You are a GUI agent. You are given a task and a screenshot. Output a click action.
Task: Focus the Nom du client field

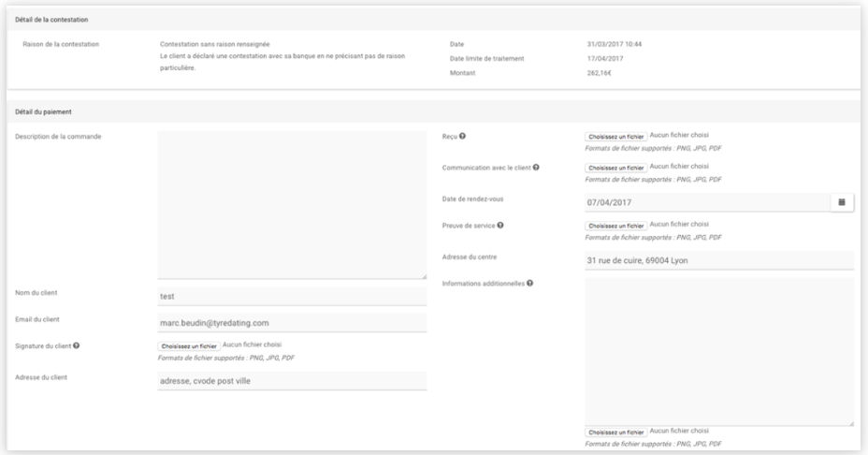(292, 297)
